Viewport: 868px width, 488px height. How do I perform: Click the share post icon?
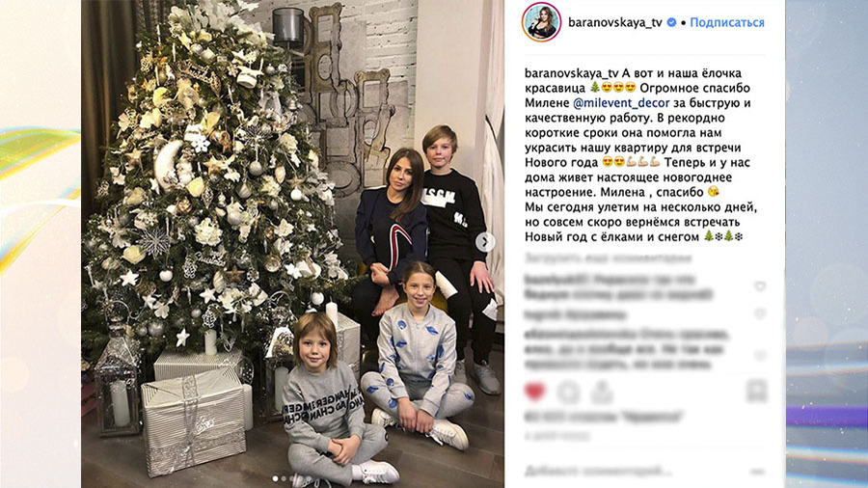click(x=601, y=392)
